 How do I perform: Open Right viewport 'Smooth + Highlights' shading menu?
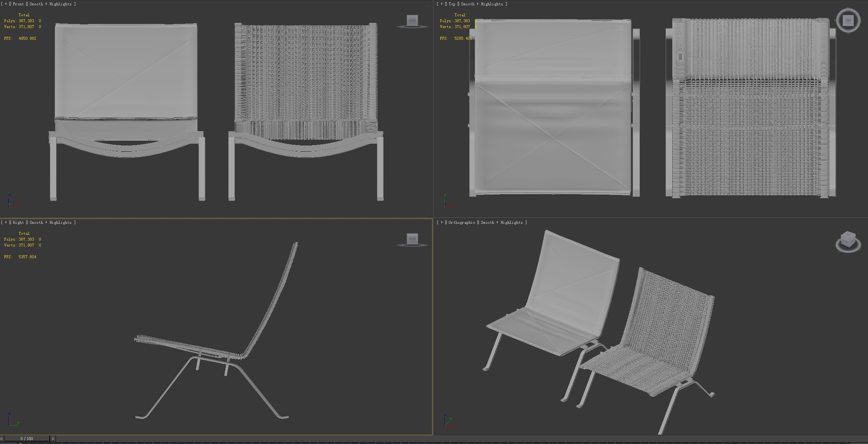pyautogui.click(x=51, y=223)
